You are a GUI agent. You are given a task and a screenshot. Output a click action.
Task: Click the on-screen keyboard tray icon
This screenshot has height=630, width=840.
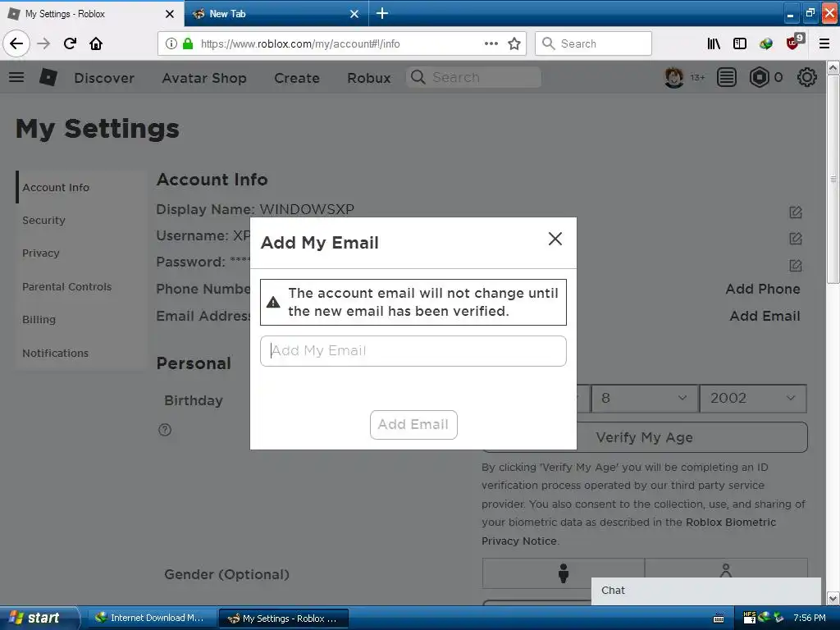(719, 619)
